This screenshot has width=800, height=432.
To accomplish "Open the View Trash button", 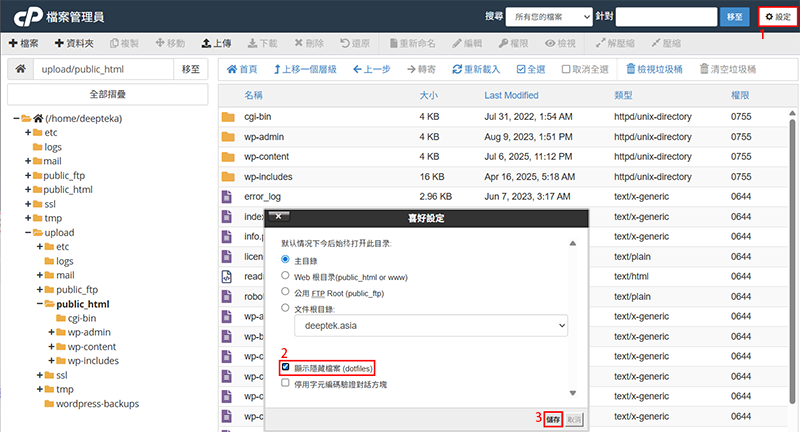I will coord(656,69).
